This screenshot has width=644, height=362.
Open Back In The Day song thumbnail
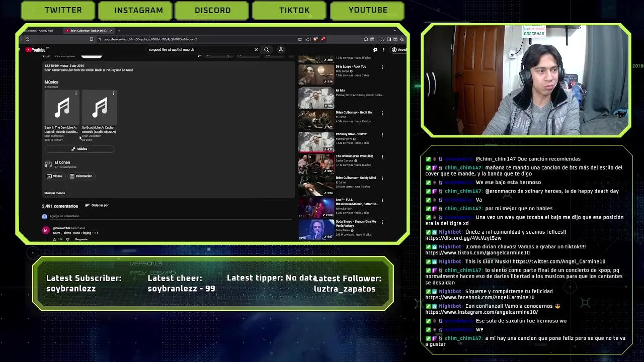[62, 107]
